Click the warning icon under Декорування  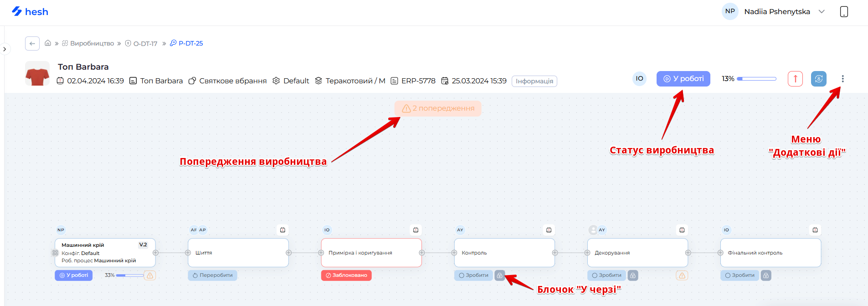682,275
